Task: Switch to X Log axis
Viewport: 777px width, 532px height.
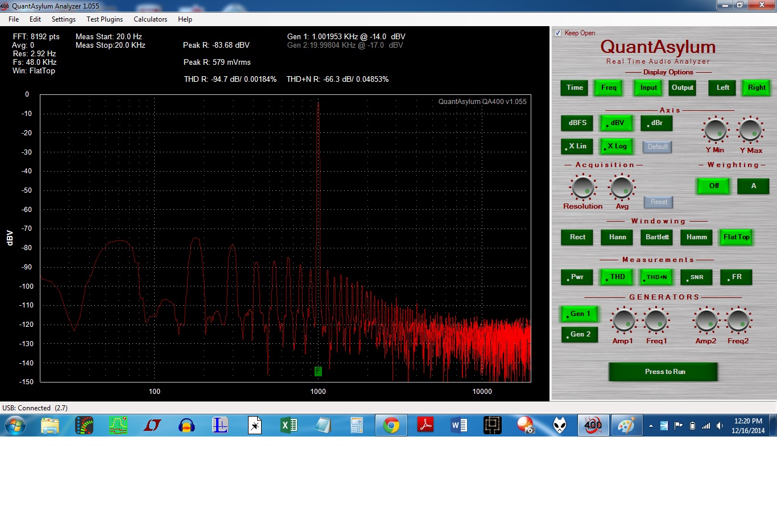Action: click(617, 146)
